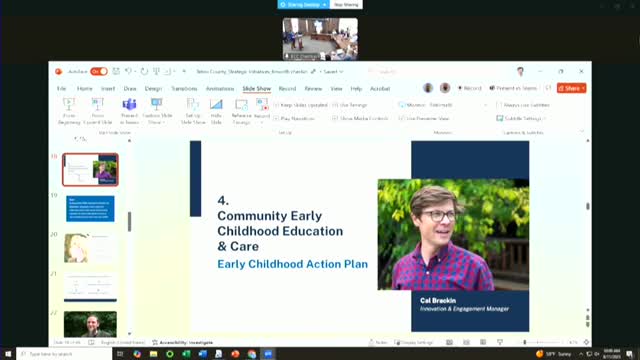Toggle Use Timings checkbox
The height and width of the screenshot is (360, 640).
pos(335,105)
